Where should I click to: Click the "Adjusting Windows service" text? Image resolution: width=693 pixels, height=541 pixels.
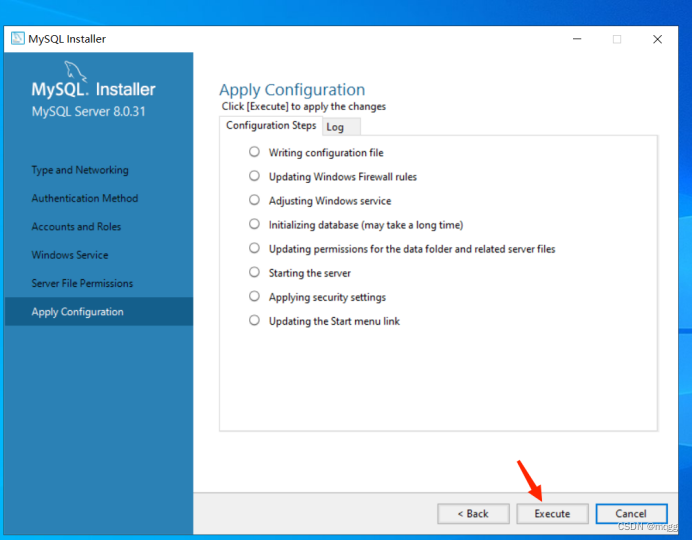(330, 201)
